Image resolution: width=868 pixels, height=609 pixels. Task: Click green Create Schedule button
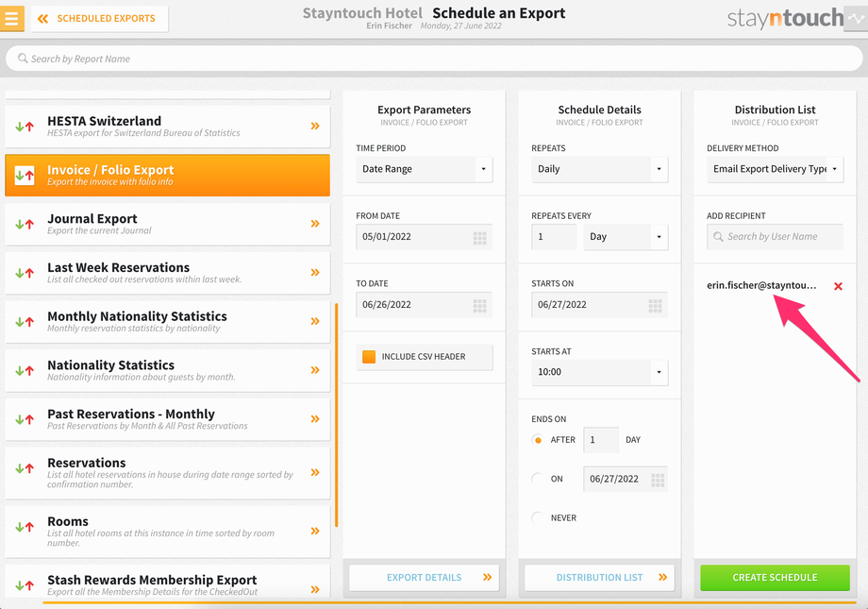tap(775, 578)
